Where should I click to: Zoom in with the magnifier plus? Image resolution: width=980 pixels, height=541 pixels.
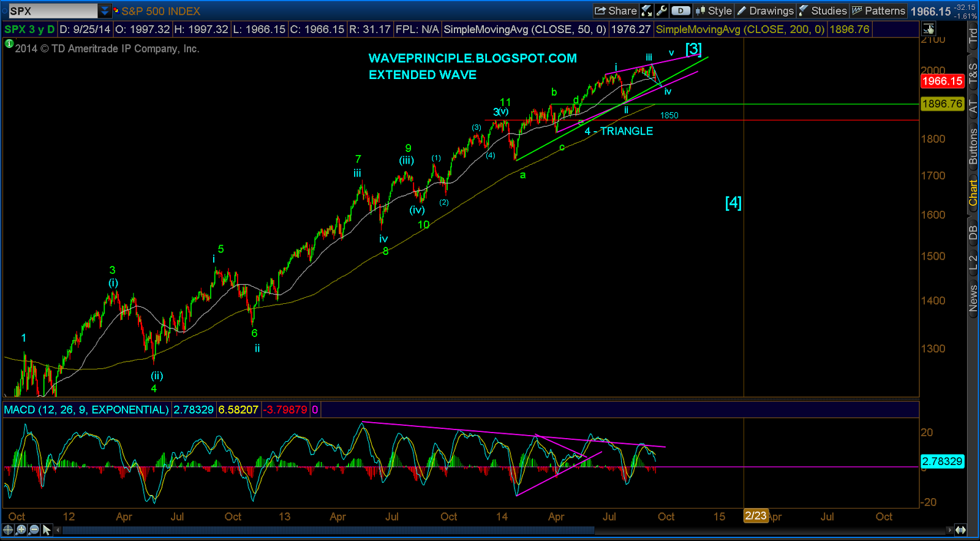pyautogui.click(x=21, y=530)
